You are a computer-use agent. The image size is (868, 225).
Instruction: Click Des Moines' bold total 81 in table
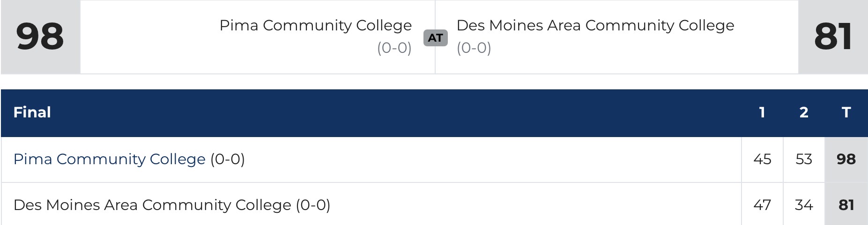coord(846,205)
